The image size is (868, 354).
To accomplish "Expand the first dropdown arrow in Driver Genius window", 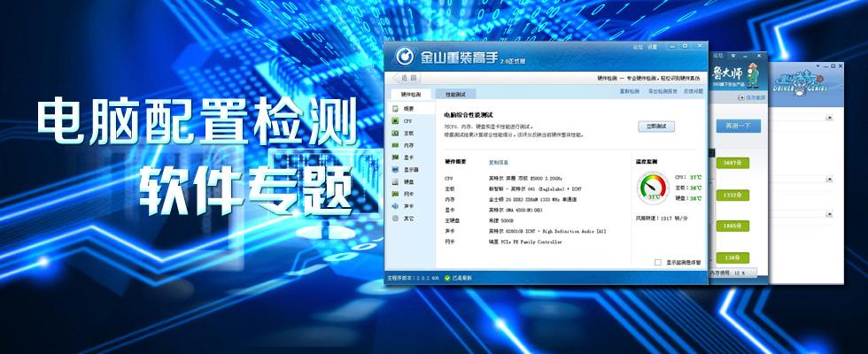I will [829, 118].
